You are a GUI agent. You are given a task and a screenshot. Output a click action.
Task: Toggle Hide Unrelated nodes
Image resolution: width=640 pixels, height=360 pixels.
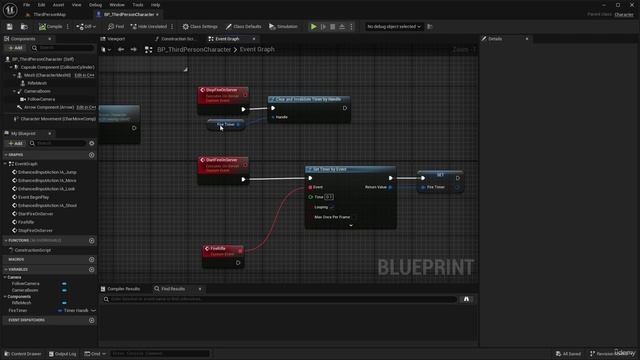click(x=149, y=27)
